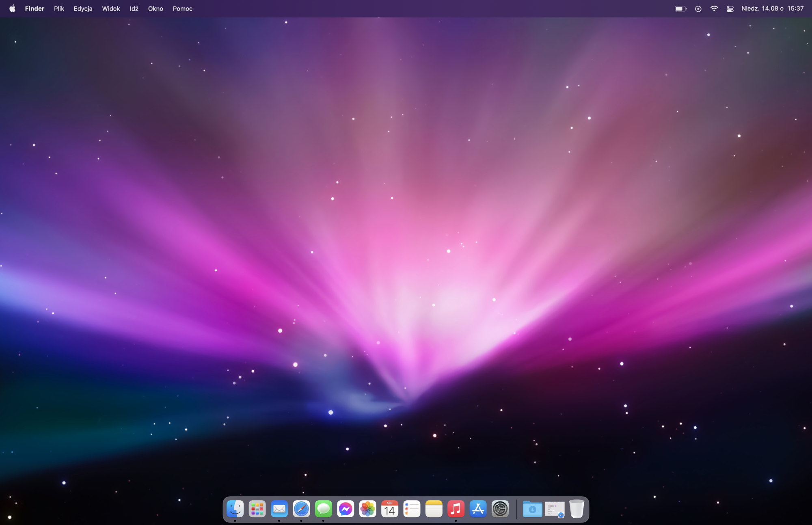Open Calendar showing 14
Screen dimensions: 812x525
[390, 508]
